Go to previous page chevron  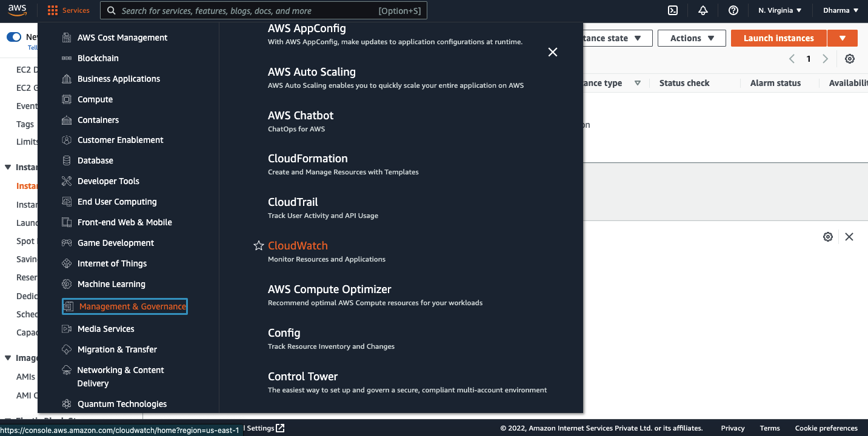pos(792,59)
